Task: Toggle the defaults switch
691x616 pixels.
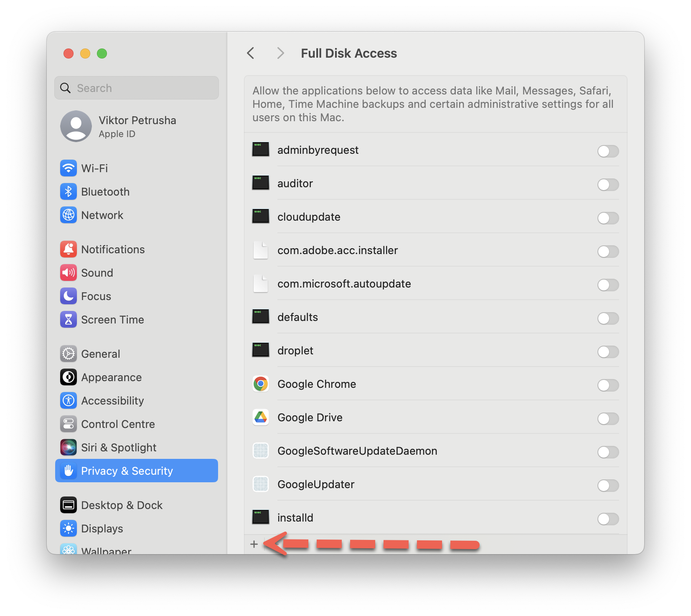Action: pos(608,318)
